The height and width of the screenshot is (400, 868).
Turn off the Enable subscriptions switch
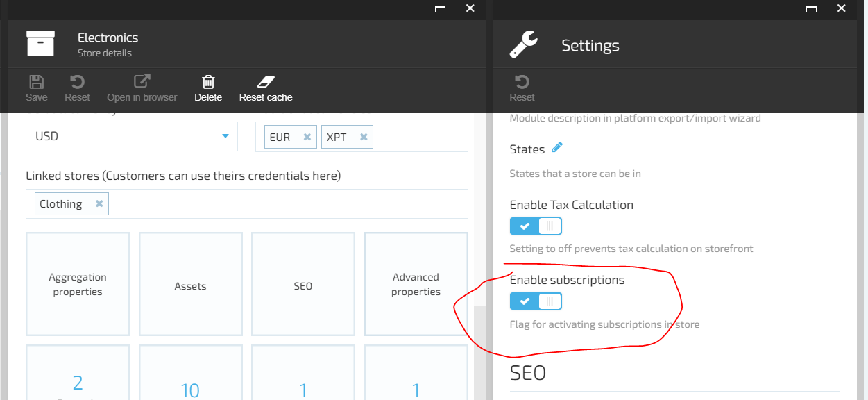coord(536,301)
